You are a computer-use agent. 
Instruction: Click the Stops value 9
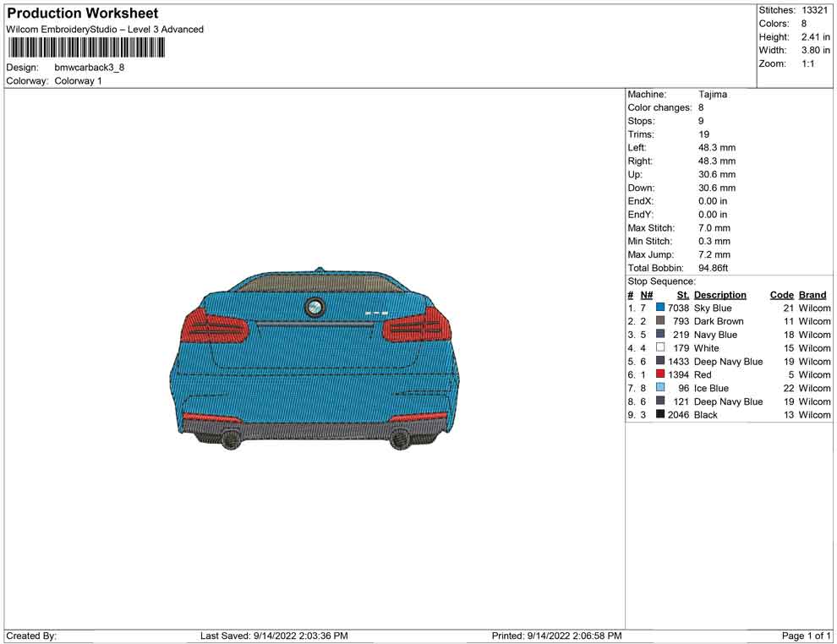coord(701,121)
